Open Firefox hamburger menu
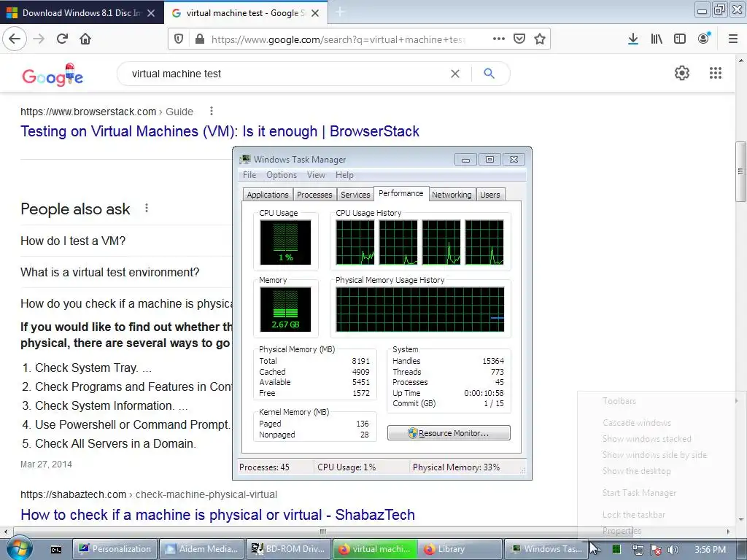Screen dimensions: 747x560 coord(733,39)
